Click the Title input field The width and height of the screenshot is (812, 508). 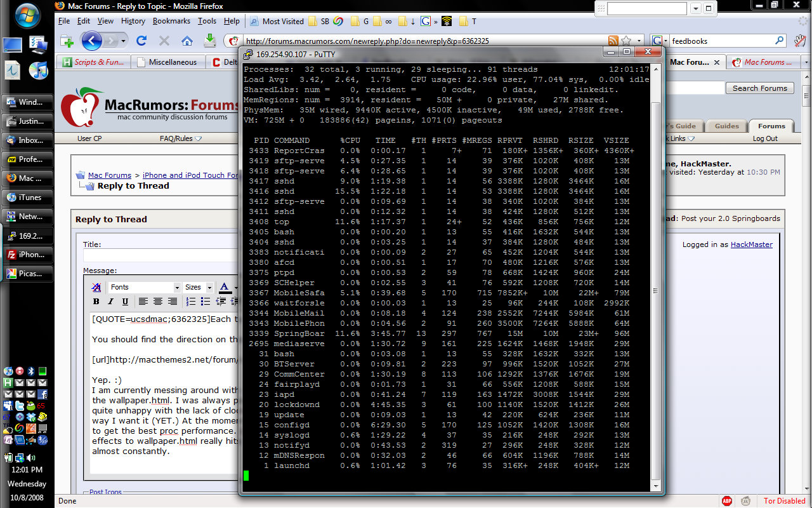point(161,255)
